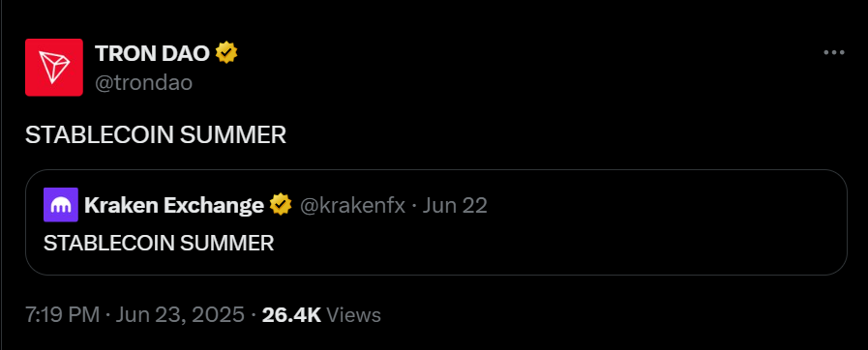Click the 7:19 PM post time
Image resolution: width=868 pixels, height=350 pixels.
tap(63, 314)
